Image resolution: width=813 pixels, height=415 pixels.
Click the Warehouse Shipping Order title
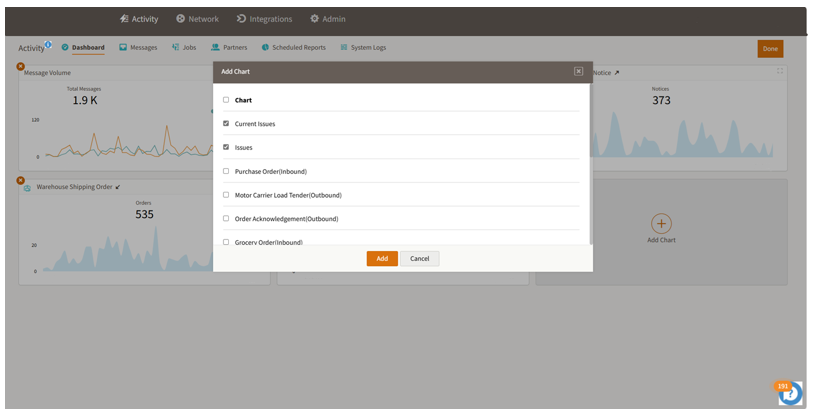(x=74, y=187)
